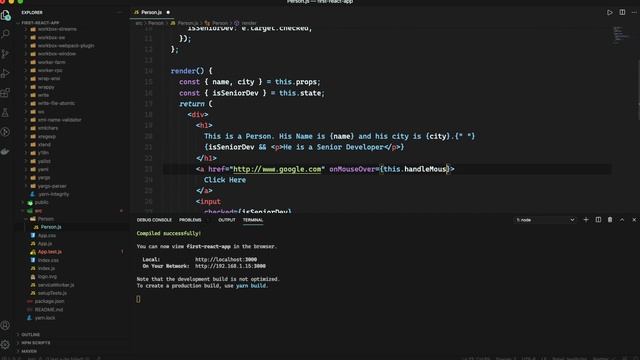The image size is (640, 360).
Task: Open setupTests.js in the file tree
Action: click(52, 293)
